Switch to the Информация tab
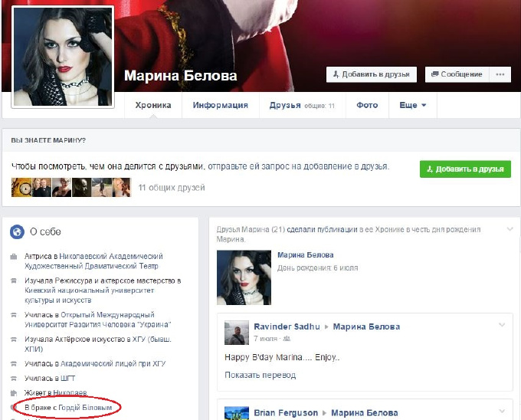The height and width of the screenshot is (420, 521). [x=220, y=105]
